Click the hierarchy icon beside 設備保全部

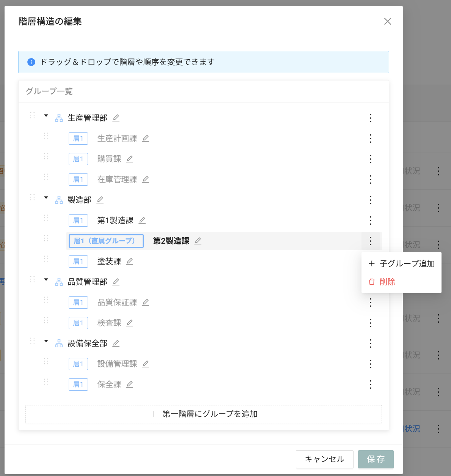coord(59,344)
